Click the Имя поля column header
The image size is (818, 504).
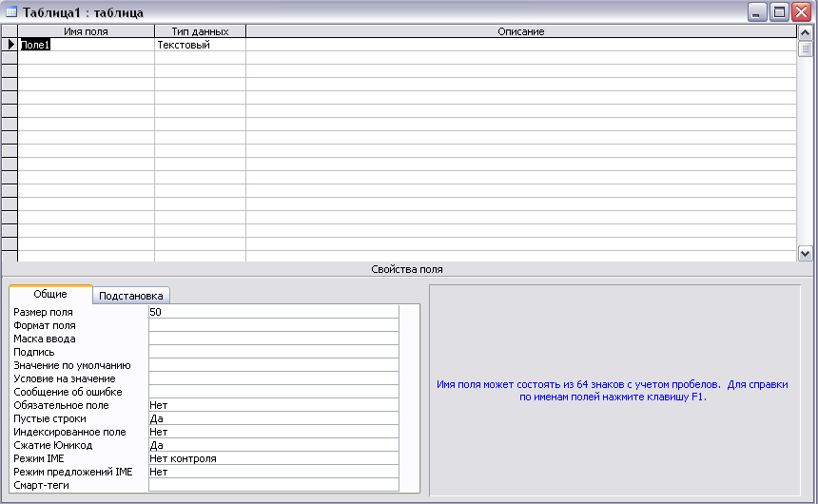click(x=86, y=31)
